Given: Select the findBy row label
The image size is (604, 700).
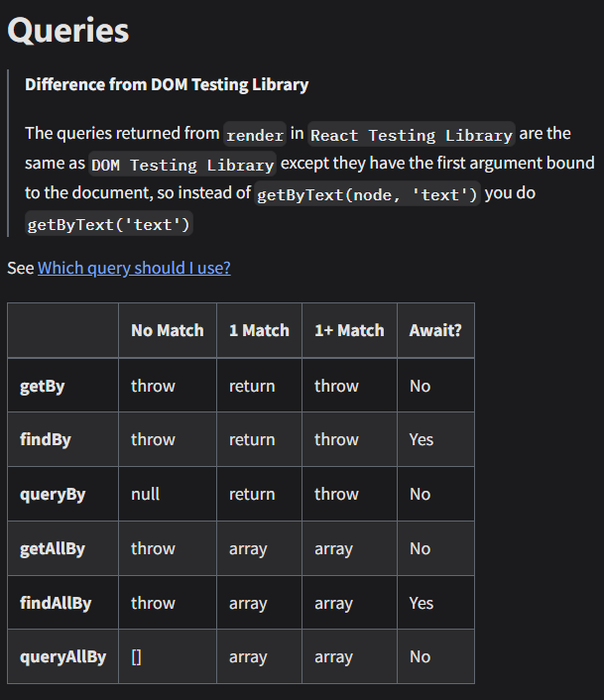Looking at the screenshot, I should click(46, 439).
